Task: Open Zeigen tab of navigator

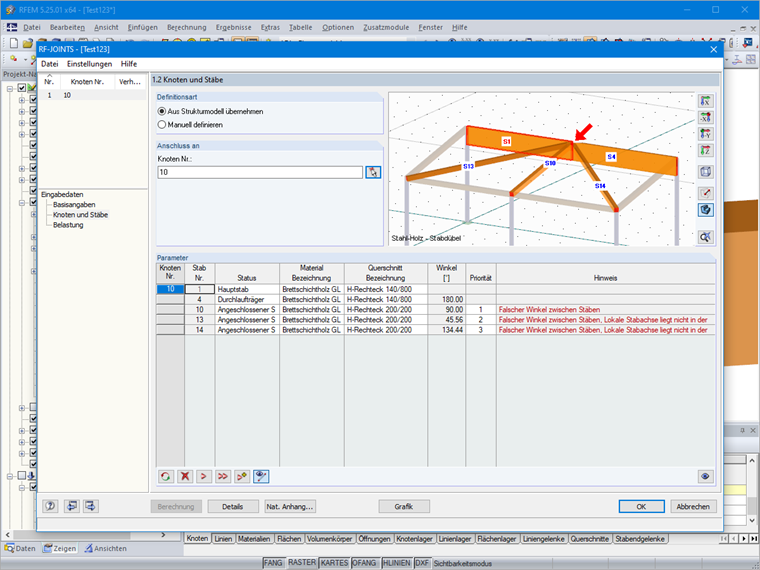Action: [x=59, y=548]
